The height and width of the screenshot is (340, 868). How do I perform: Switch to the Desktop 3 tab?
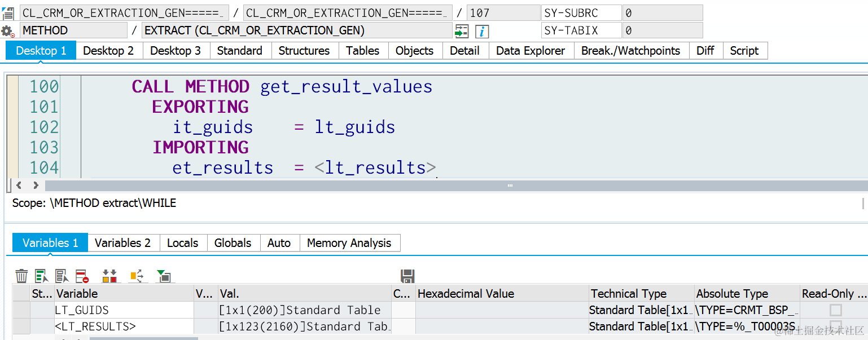pos(176,51)
